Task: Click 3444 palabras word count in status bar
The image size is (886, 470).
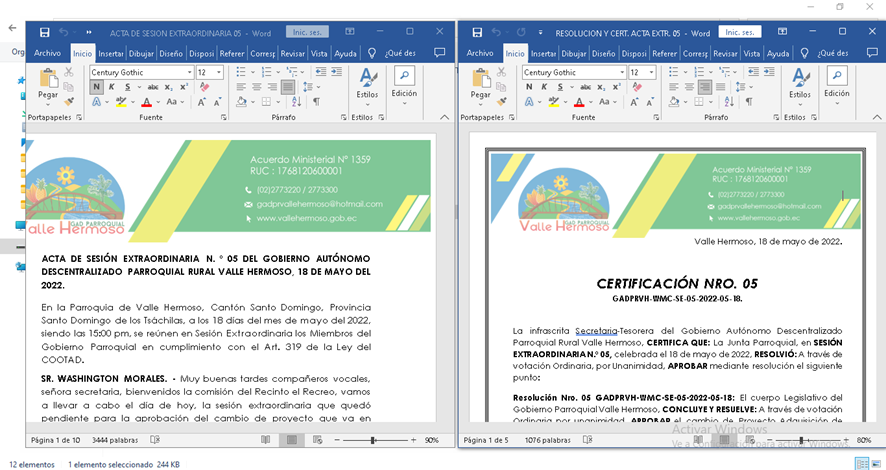Action: coord(114,440)
